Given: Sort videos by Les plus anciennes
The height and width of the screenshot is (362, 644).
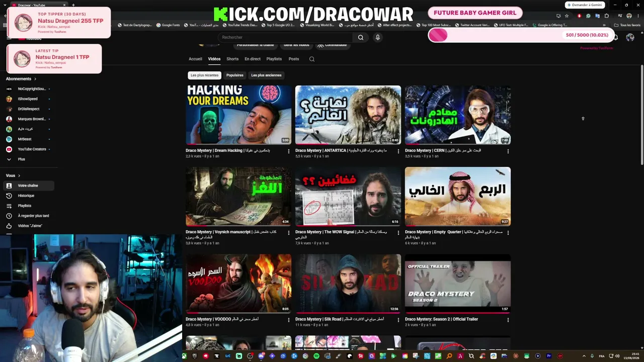Looking at the screenshot, I should pos(266,75).
